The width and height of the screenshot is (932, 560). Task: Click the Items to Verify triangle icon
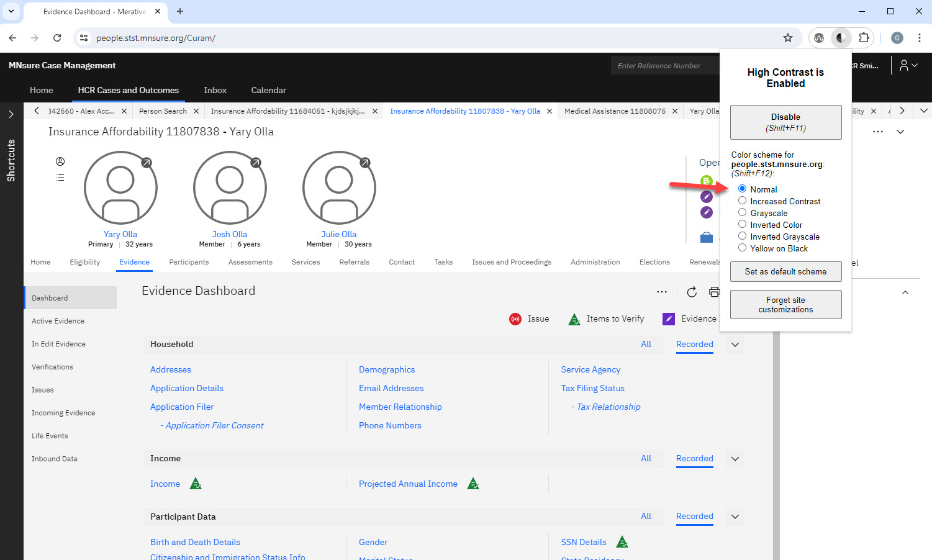point(574,319)
